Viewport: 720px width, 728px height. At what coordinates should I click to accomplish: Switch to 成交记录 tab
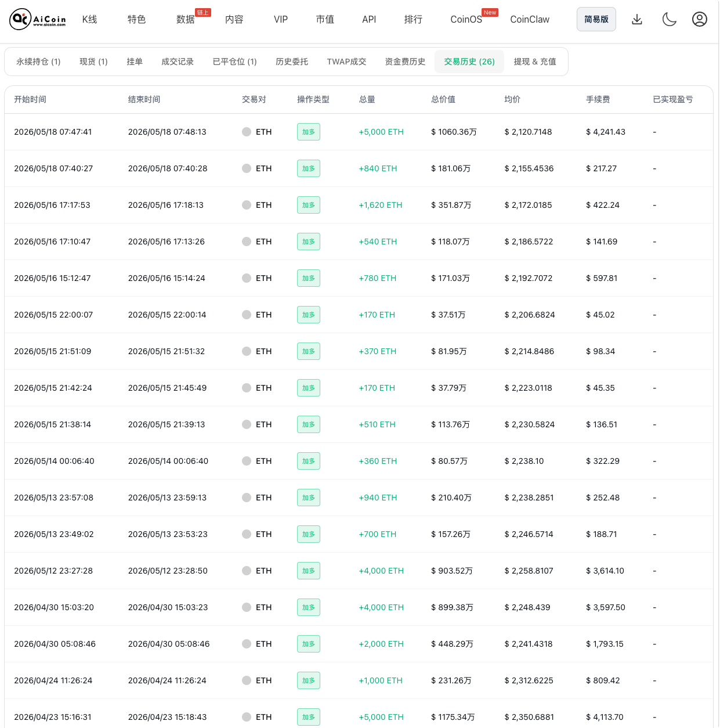point(178,62)
